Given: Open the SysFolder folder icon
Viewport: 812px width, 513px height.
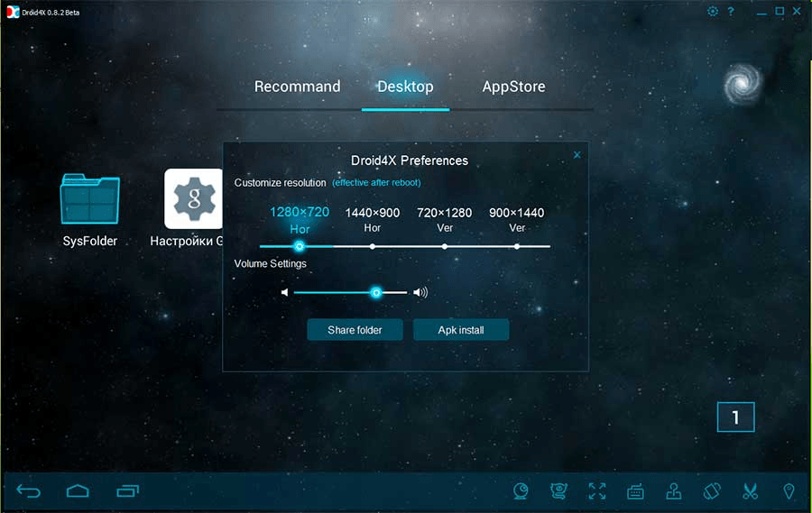Looking at the screenshot, I should pos(90,198).
